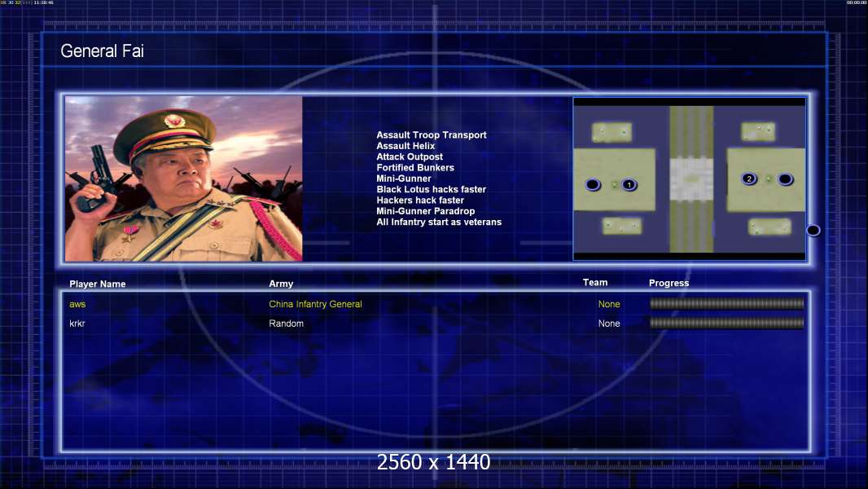Click the lower-left island on the minimap
Viewport: 868px width, 489px height.
[x=621, y=226]
